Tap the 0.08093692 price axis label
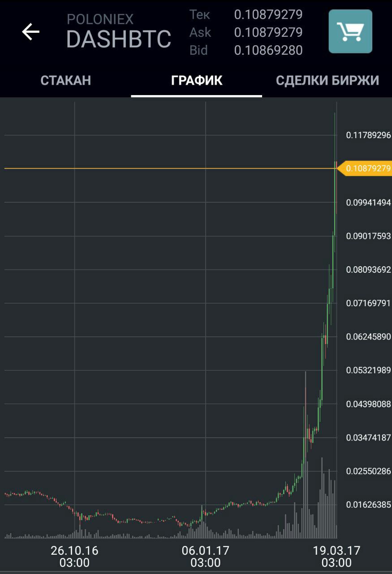392x574 pixels. point(369,270)
